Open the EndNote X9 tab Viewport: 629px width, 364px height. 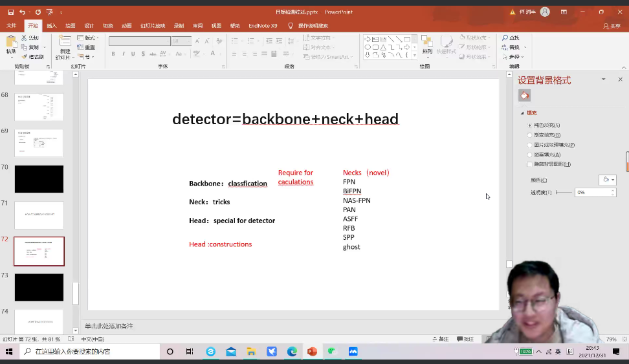coord(263,26)
